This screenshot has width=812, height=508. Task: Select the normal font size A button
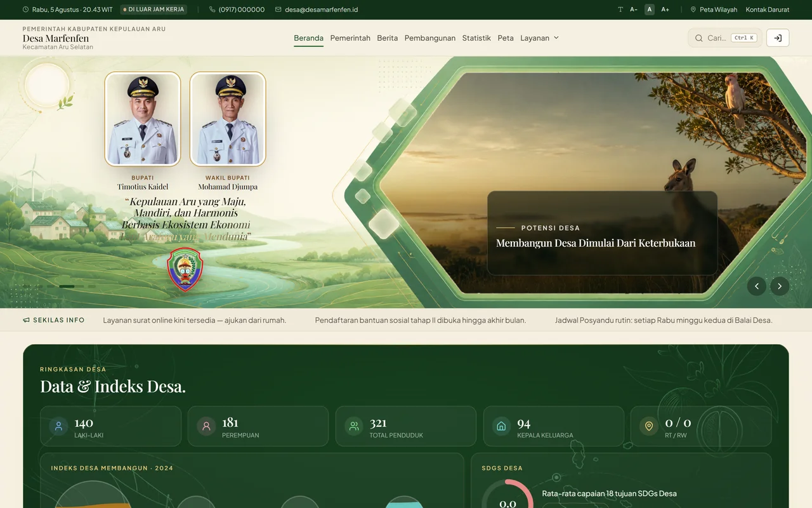[650, 10]
